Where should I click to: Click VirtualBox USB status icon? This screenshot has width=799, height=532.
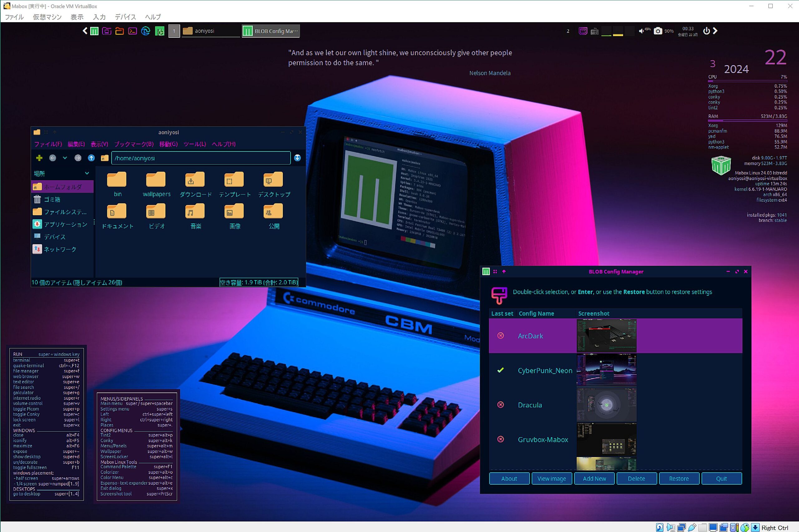tap(692, 527)
